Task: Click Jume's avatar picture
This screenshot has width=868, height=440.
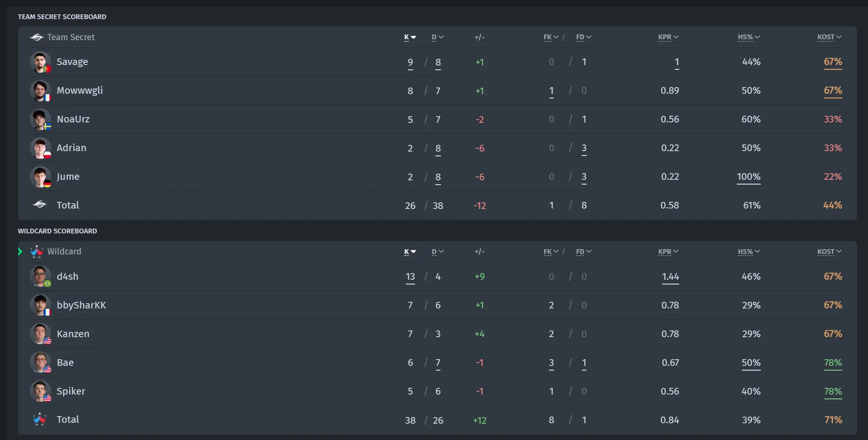Action: pyautogui.click(x=40, y=177)
